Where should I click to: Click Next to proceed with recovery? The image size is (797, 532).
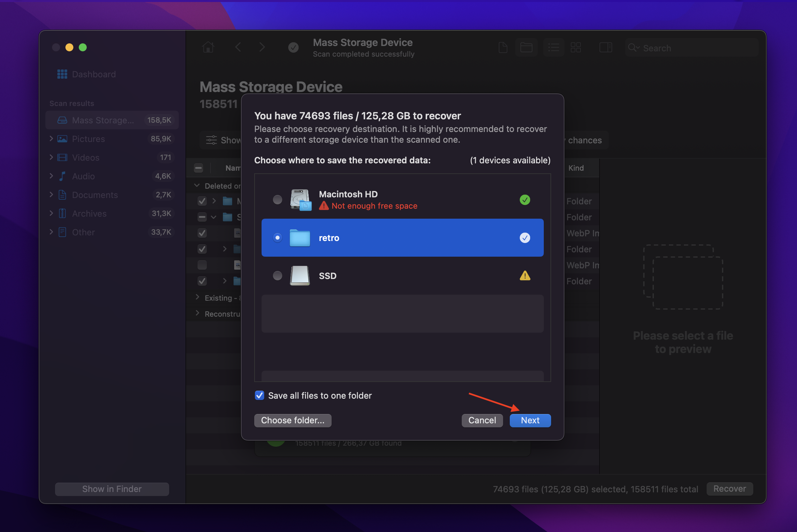point(530,420)
